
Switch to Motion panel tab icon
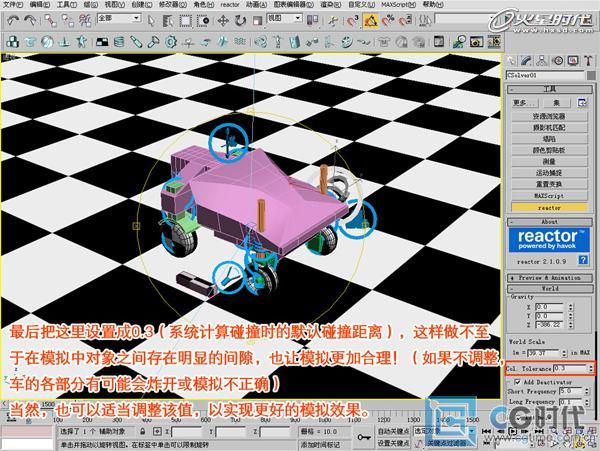558,61
